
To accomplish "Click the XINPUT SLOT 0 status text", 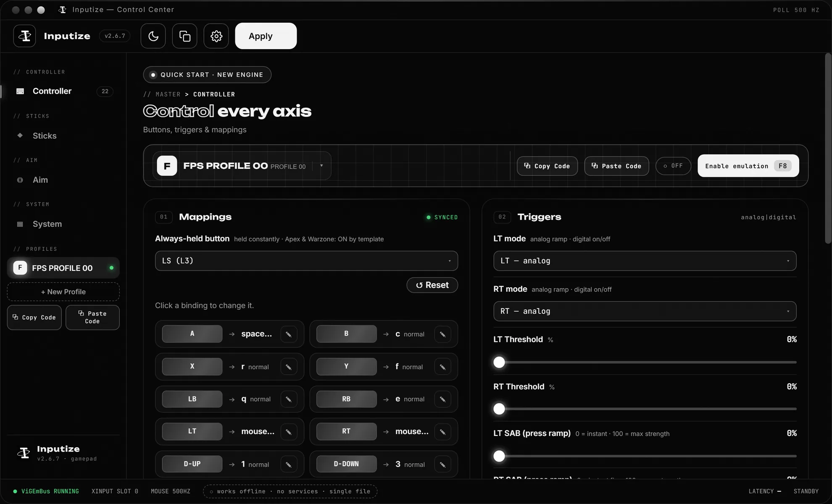I will click(x=115, y=491).
